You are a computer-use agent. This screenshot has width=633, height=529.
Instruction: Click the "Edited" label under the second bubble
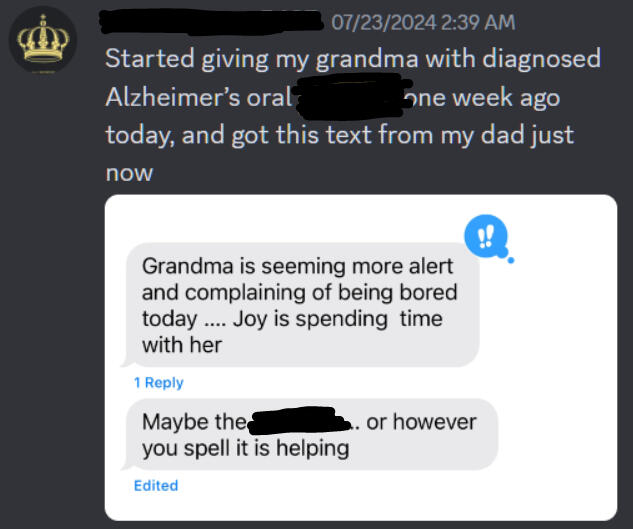[155, 485]
